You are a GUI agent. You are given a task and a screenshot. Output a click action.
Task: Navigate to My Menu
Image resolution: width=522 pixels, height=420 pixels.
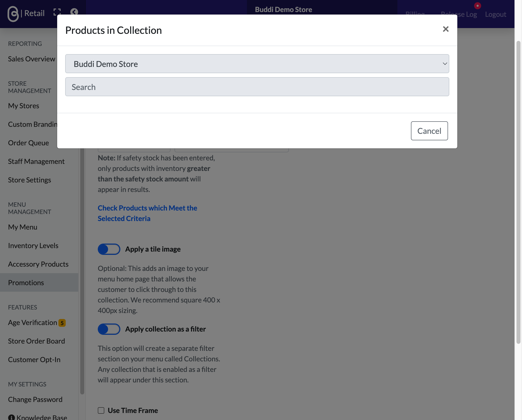tap(23, 227)
